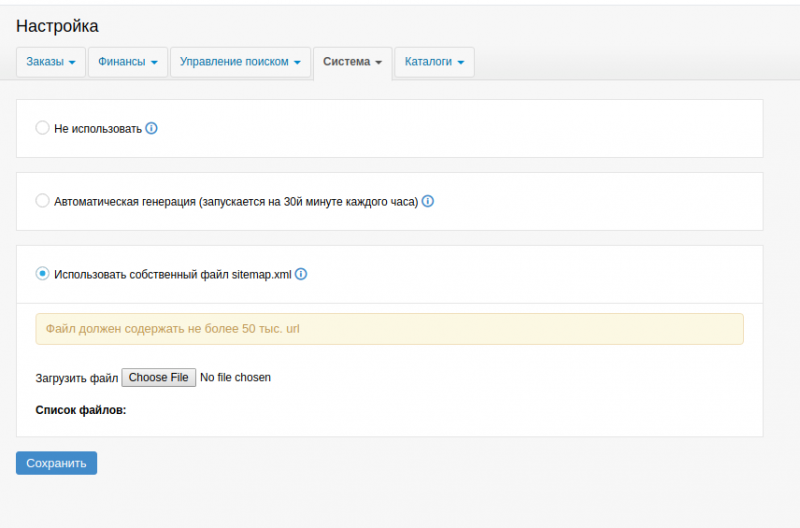Click the 'No file chosen' text
The image size is (800, 528).
pos(235,378)
